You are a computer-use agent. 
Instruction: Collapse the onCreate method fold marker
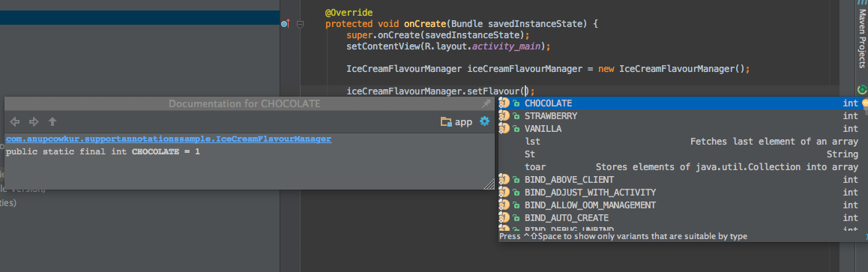click(x=300, y=24)
